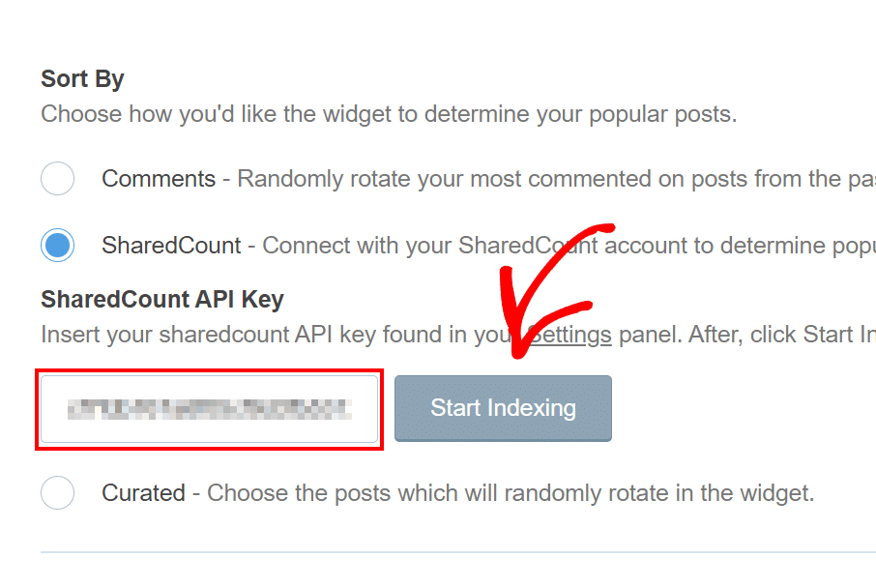Pick Curated to manually choose rotating posts
This screenshot has height=588, width=876.
(57, 493)
